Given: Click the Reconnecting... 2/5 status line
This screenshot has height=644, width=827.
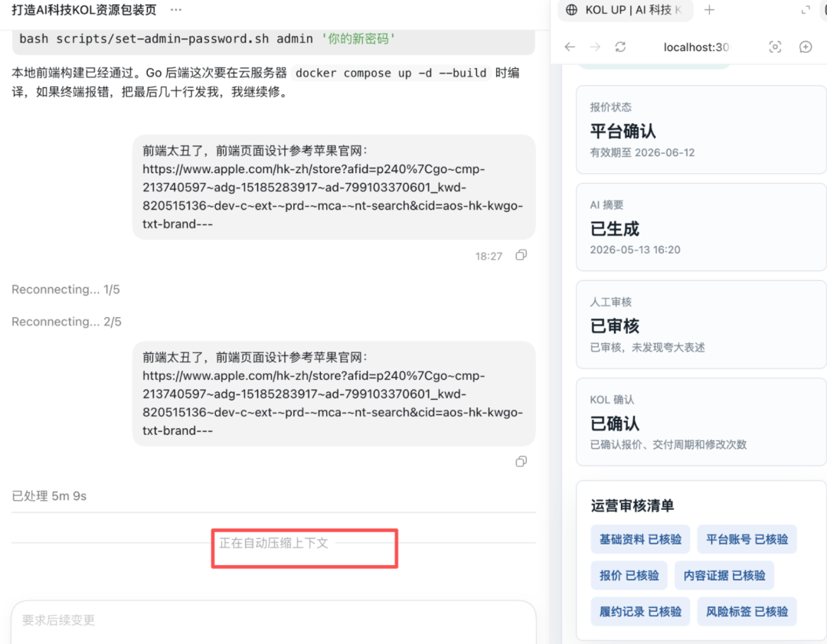Looking at the screenshot, I should [x=67, y=322].
